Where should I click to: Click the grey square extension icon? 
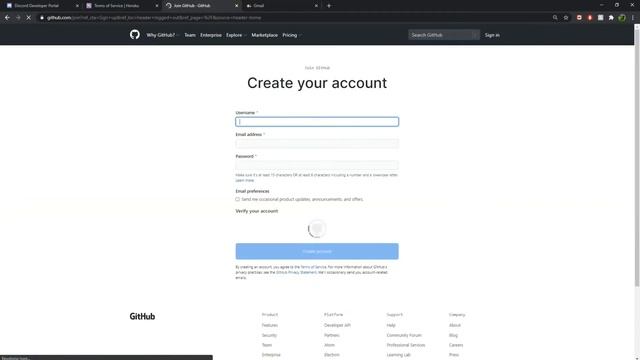coord(600,18)
